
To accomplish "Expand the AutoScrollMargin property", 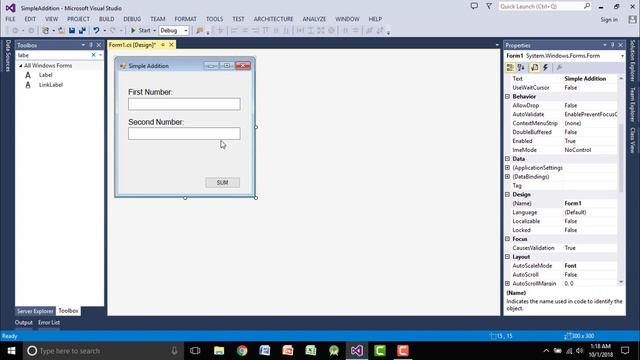I will click(x=507, y=284).
